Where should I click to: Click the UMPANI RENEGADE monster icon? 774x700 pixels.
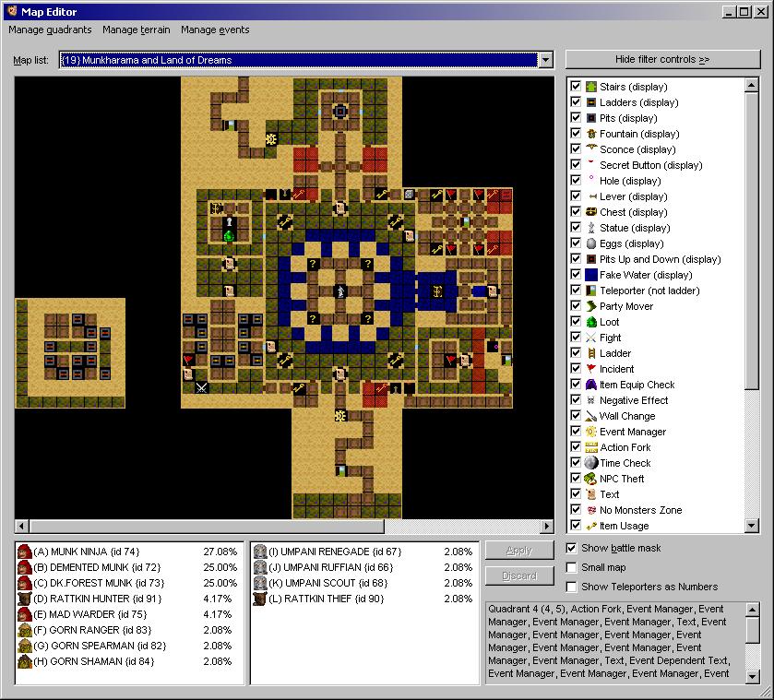tap(260, 552)
